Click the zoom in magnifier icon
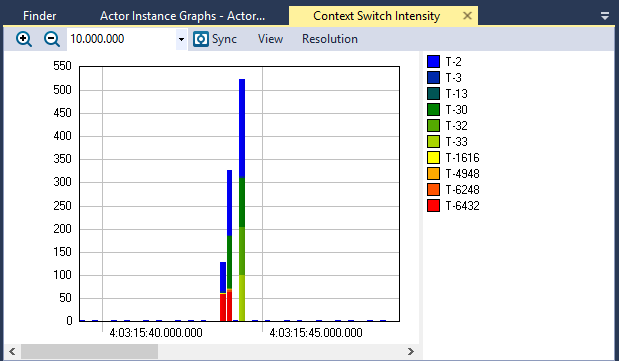This screenshot has height=361, width=619. [24, 39]
